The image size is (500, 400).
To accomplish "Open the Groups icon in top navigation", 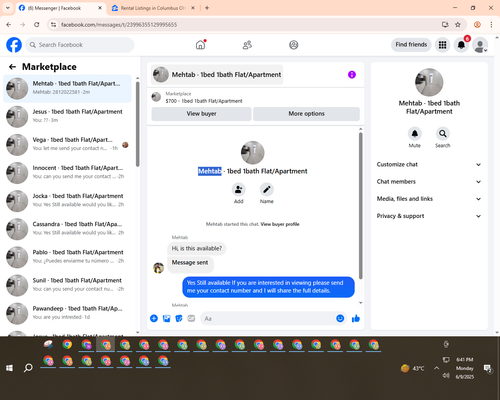I will point(294,45).
